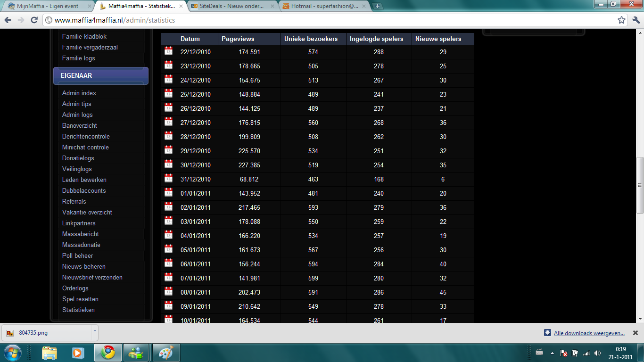Open calendar icon next to 08/01/2011
644x362 pixels.
(x=168, y=292)
